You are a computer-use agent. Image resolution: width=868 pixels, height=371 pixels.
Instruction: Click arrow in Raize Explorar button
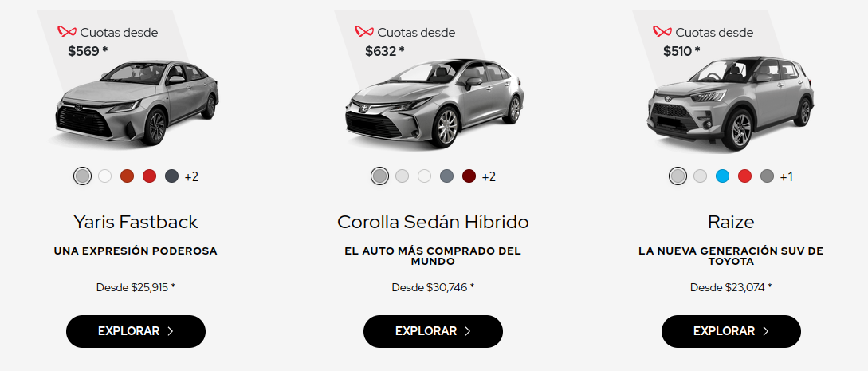(x=766, y=331)
